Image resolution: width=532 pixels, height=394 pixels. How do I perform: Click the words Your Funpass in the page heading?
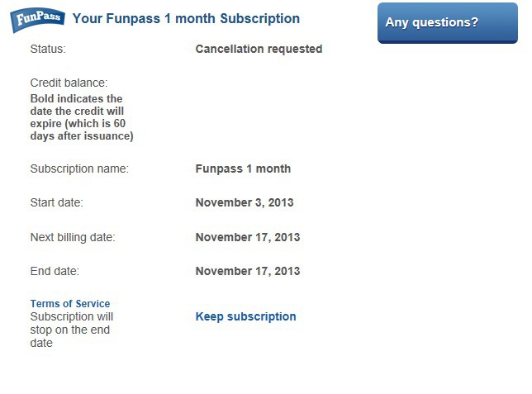pyautogui.click(x=116, y=19)
